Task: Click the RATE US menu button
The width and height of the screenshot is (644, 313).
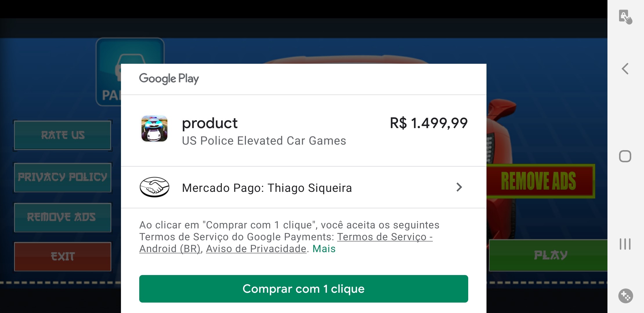Action: (63, 135)
